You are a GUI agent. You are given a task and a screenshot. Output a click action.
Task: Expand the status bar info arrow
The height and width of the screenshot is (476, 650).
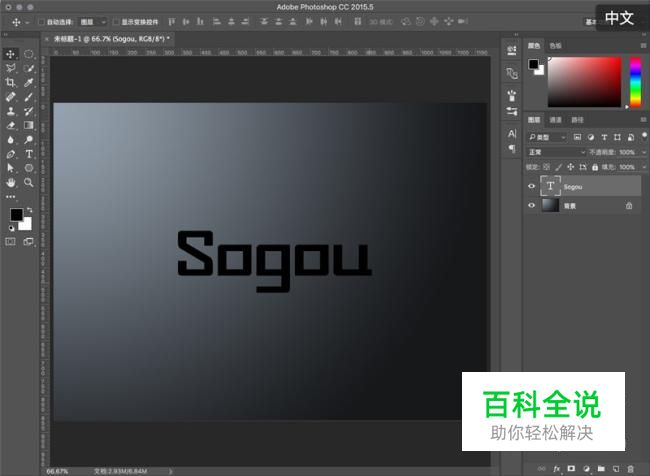170,471
